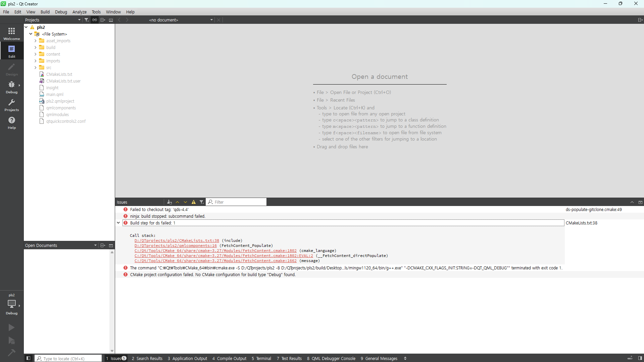
Task: Toggle warnings visibility in Issues
Action: (x=194, y=202)
